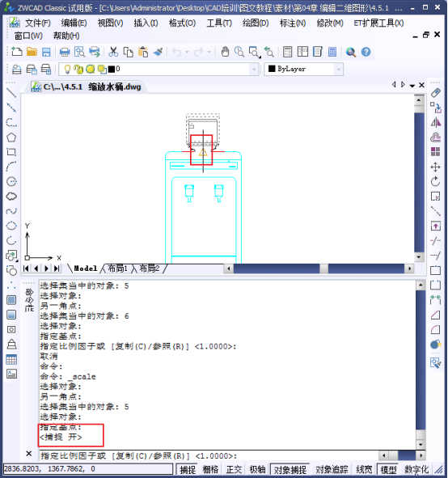
Task: Toggle 对象捕捉 object snap
Action: [290, 469]
